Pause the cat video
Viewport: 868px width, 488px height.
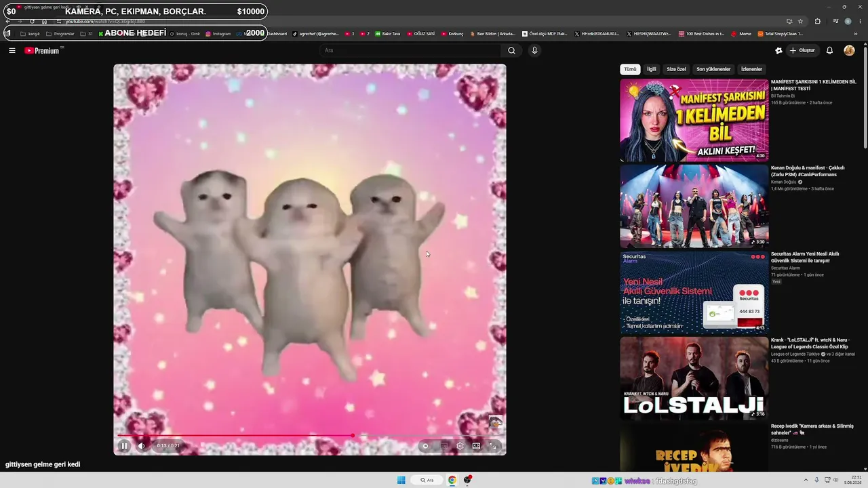point(124,445)
